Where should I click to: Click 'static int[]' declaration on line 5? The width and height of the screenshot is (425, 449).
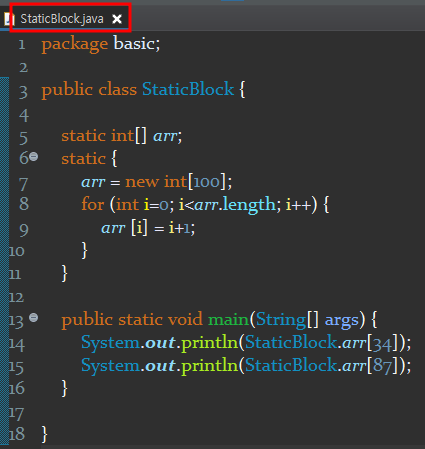pos(104,136)
